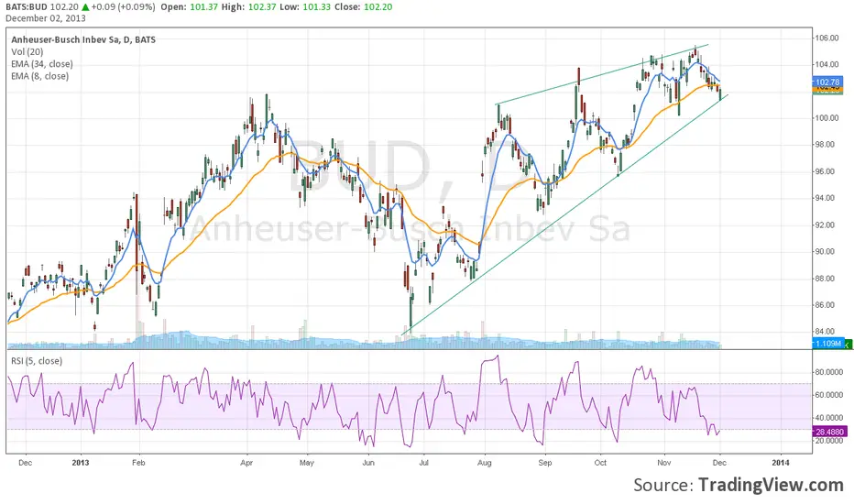The width and height of the screenshot is (854, 504).
Task: Click the Dec label just before 2014
Action: [x=719, y=463]
